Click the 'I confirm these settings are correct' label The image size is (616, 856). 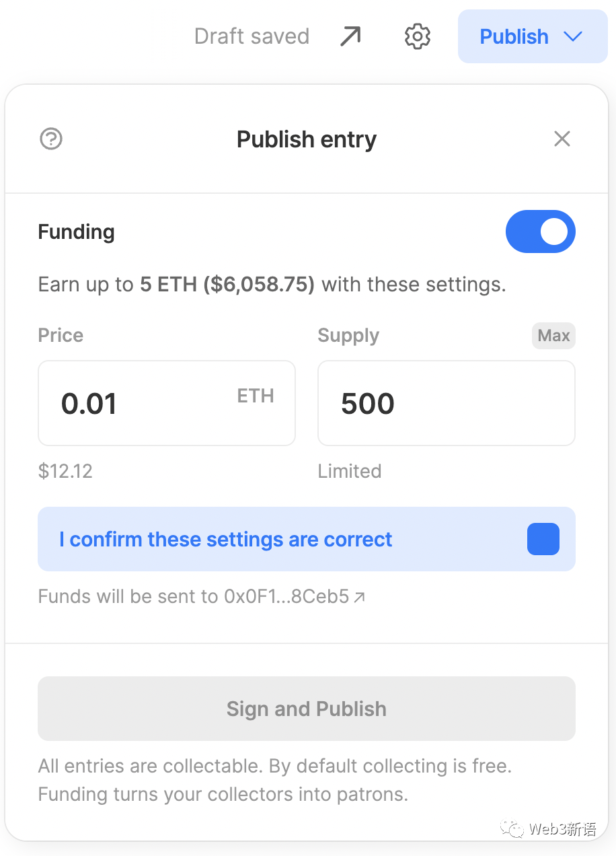tap(225, 540)
